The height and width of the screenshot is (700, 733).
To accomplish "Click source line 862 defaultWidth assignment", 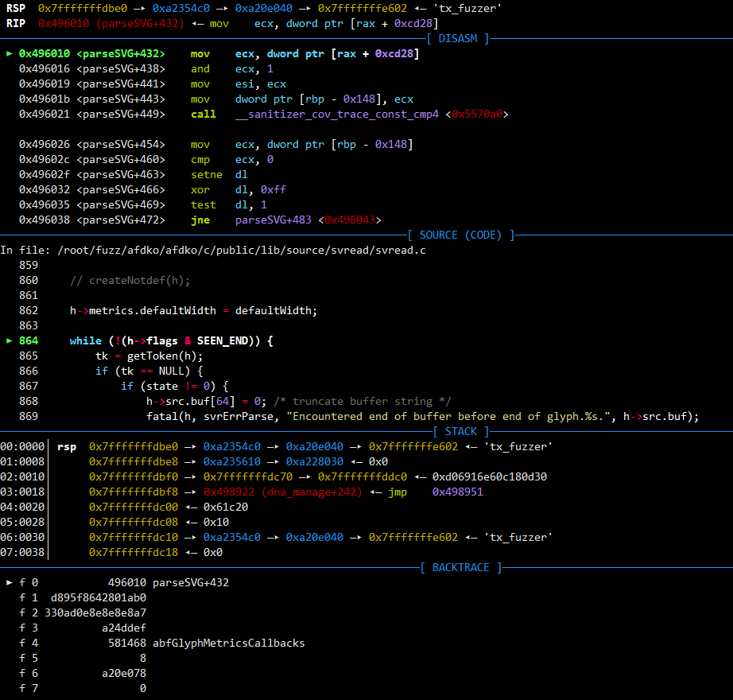I will (193, 310).
